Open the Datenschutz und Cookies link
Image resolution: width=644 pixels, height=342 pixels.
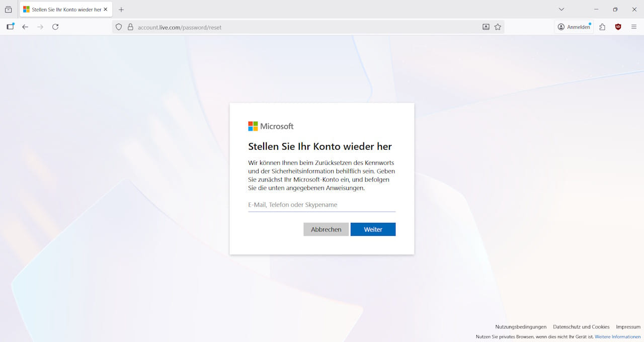click(x=581, y=327)
